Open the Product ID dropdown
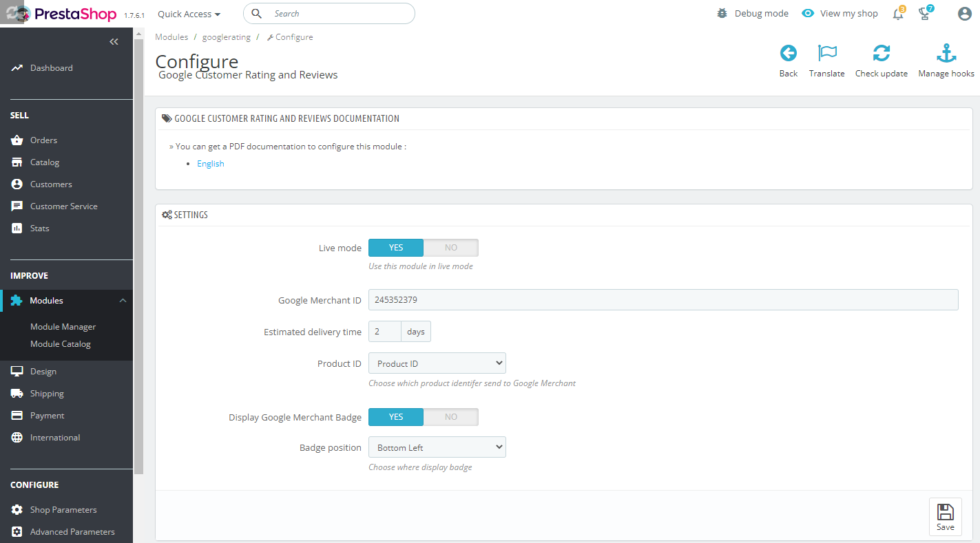 pos(437,363)
